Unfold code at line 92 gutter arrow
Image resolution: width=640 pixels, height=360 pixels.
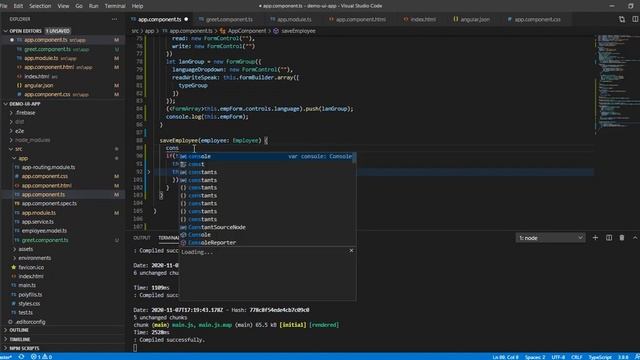click(x=149, y=172)
